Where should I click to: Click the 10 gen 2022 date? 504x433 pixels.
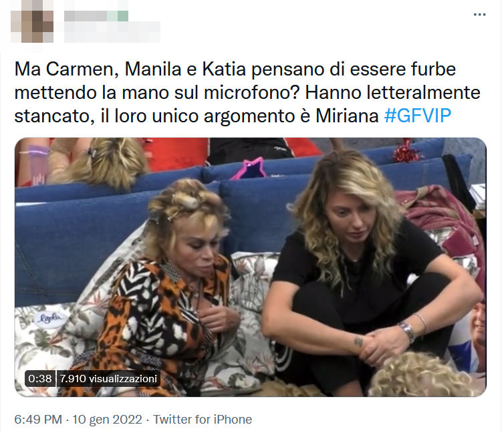click(107, 420)
